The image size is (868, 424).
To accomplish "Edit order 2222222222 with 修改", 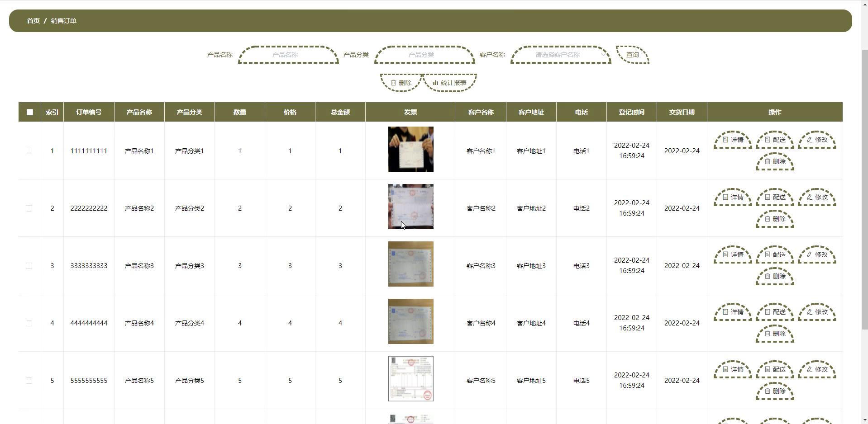I will [x=817, y=197].
